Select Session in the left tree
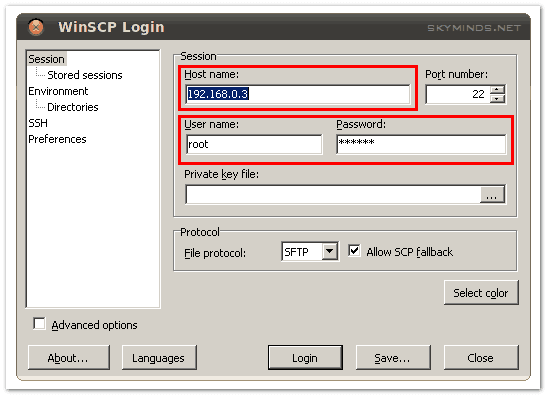Image resolution: width=546 pixels, height=395 pixels. (46, 59)
